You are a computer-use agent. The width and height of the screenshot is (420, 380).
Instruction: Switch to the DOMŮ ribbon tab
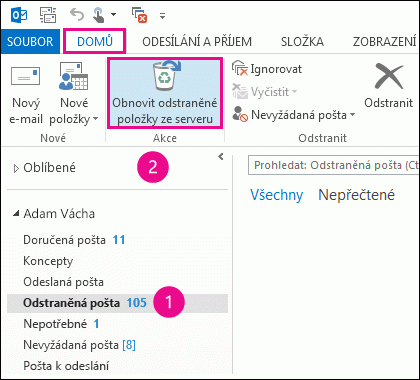pyautogui.click(x=95, y=41)
